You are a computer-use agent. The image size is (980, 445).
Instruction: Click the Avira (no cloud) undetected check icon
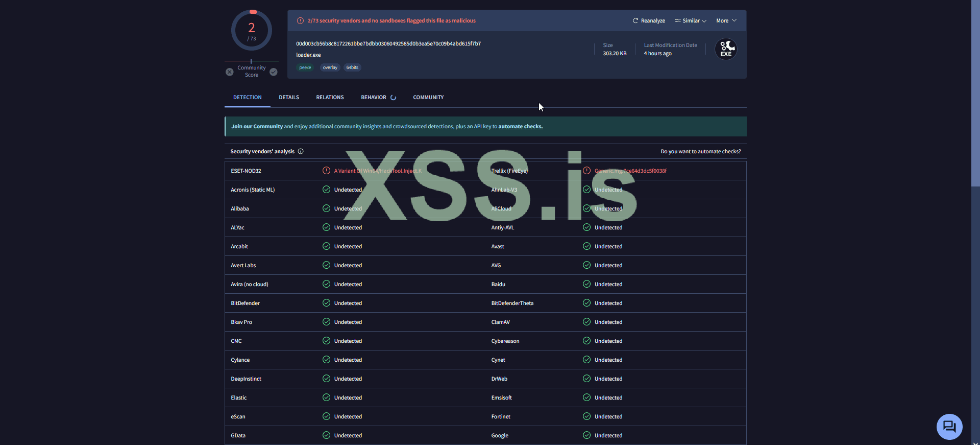coord(327,284)
